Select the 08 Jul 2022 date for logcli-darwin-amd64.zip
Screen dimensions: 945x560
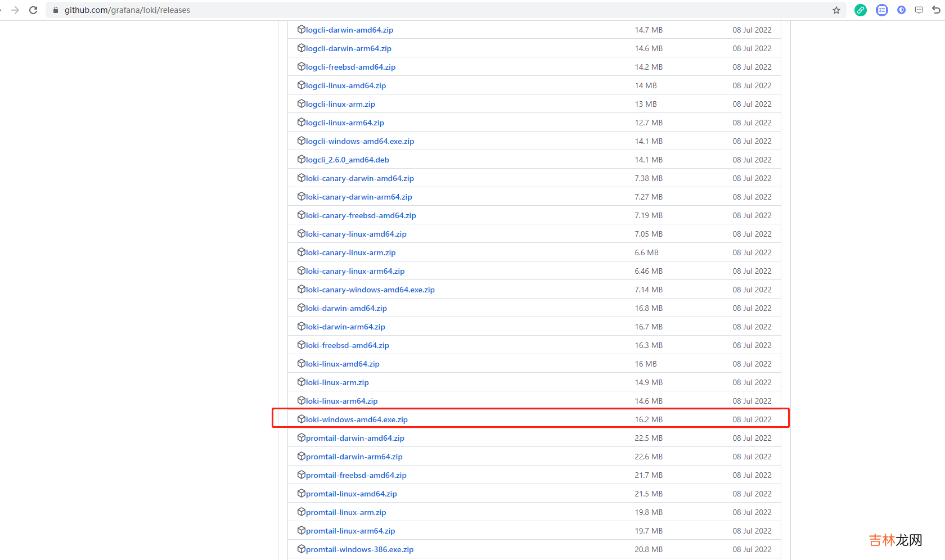coord(752,30)
